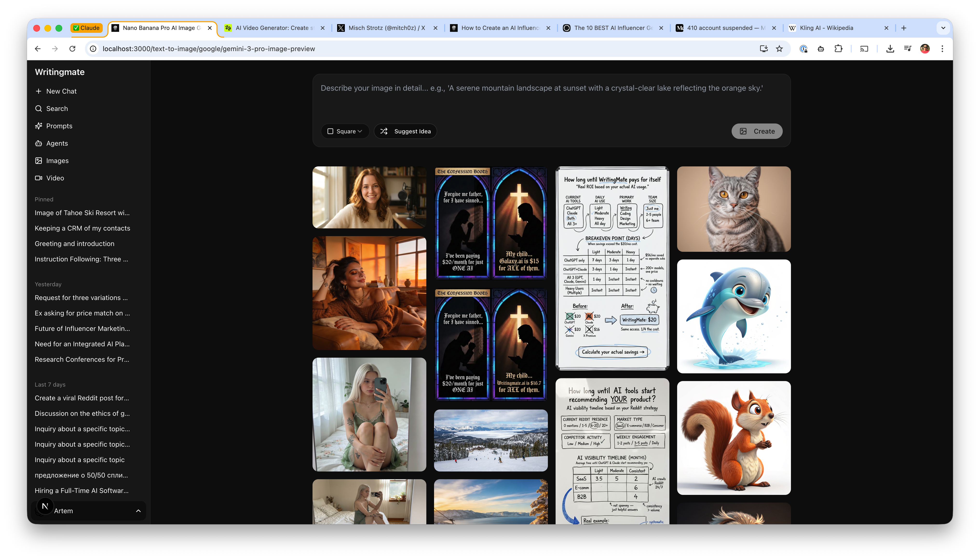Click the image icon inside the Create button

tap(743, 131)
